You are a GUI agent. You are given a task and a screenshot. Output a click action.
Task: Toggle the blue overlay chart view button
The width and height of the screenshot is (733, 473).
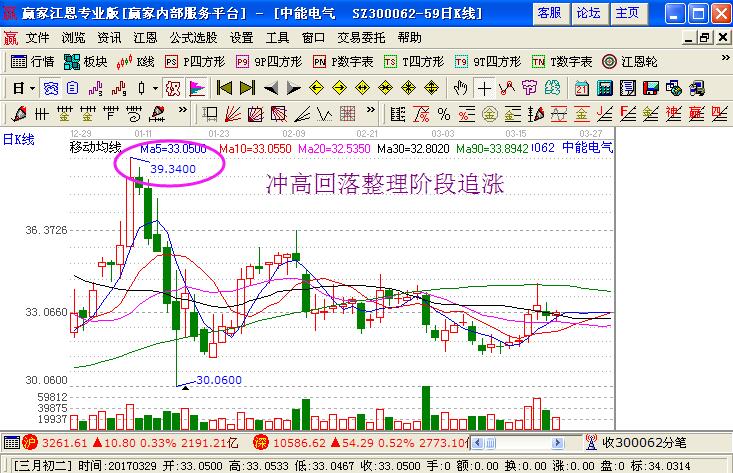[50, 87]
